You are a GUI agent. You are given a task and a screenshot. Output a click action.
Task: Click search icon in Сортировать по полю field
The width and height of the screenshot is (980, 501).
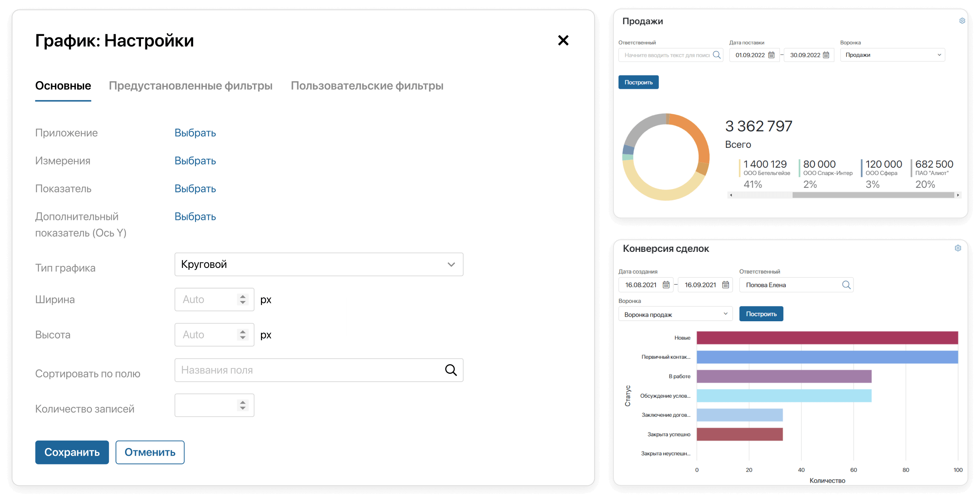(x=451, y=370)
